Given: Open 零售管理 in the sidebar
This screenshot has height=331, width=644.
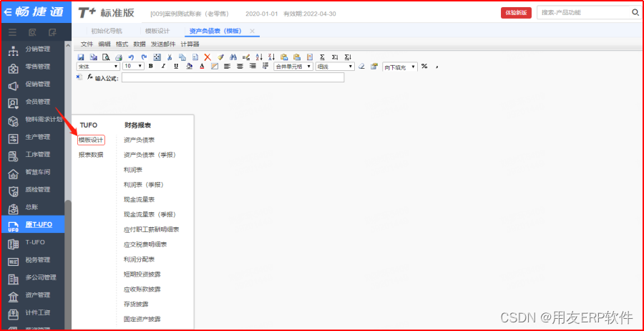Looking at the screenshot, I should point(38,67).
